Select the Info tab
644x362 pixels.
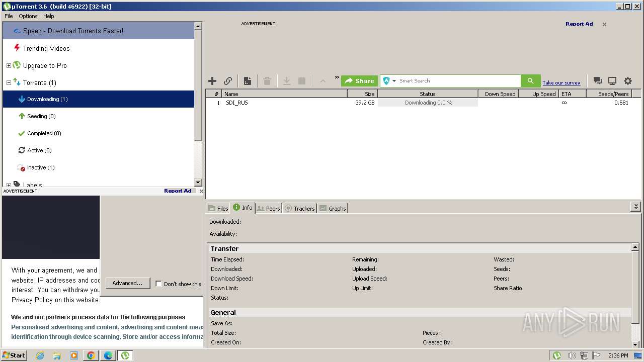pos(243,208)
